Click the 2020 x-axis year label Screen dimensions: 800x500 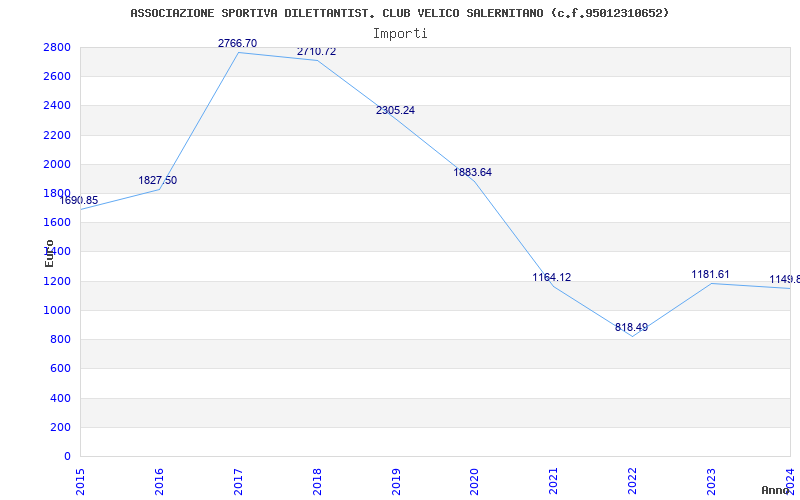tap(474, 482)
